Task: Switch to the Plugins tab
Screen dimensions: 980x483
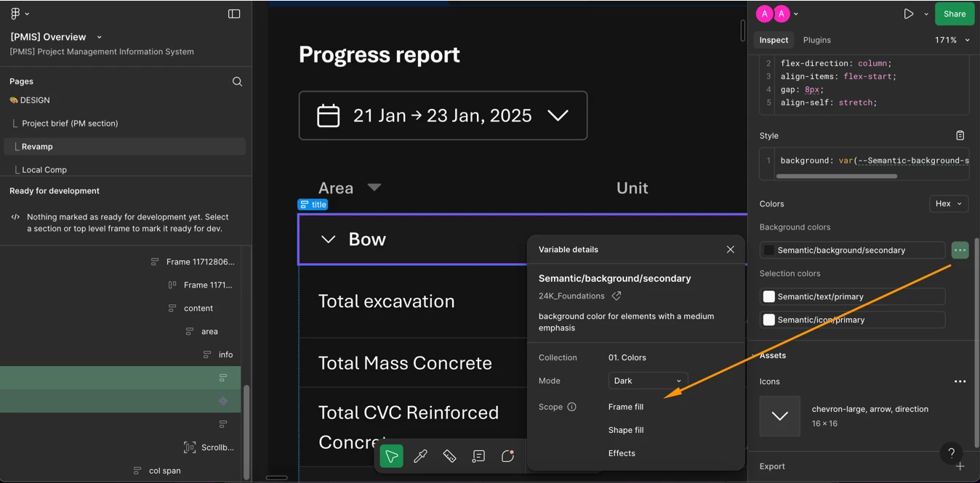Action: coord(817,40)
